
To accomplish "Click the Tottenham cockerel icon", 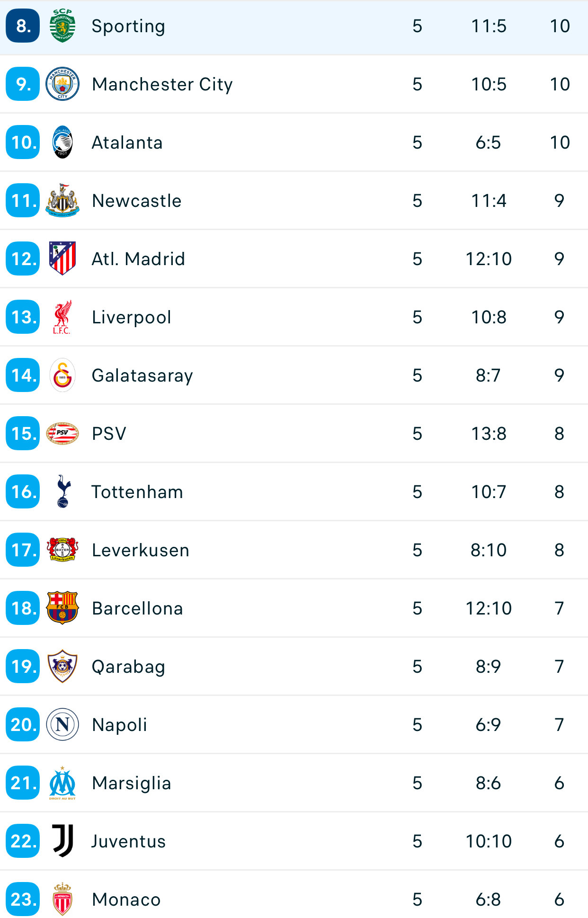I will (x=62, y=492).
